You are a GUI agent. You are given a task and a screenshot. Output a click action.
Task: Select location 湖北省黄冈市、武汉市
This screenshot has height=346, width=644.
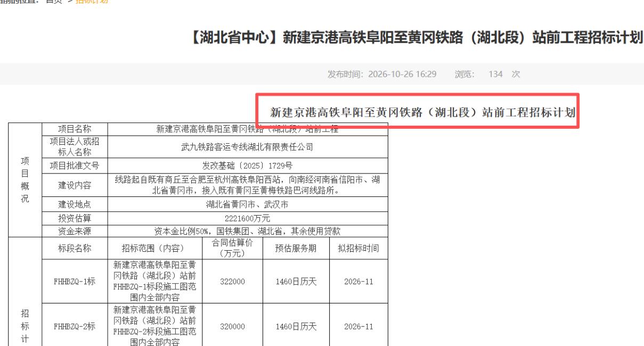[248, 204]
